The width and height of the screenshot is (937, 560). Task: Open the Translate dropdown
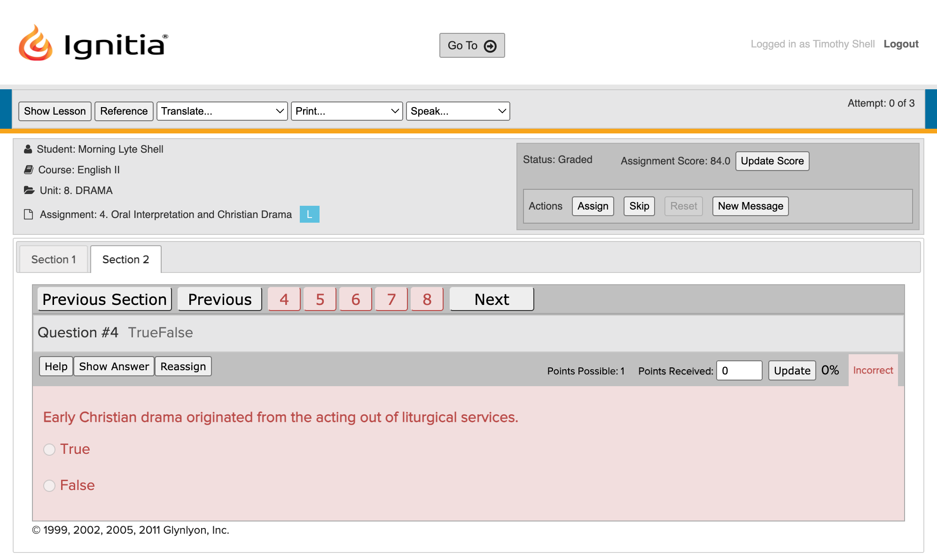222,111
